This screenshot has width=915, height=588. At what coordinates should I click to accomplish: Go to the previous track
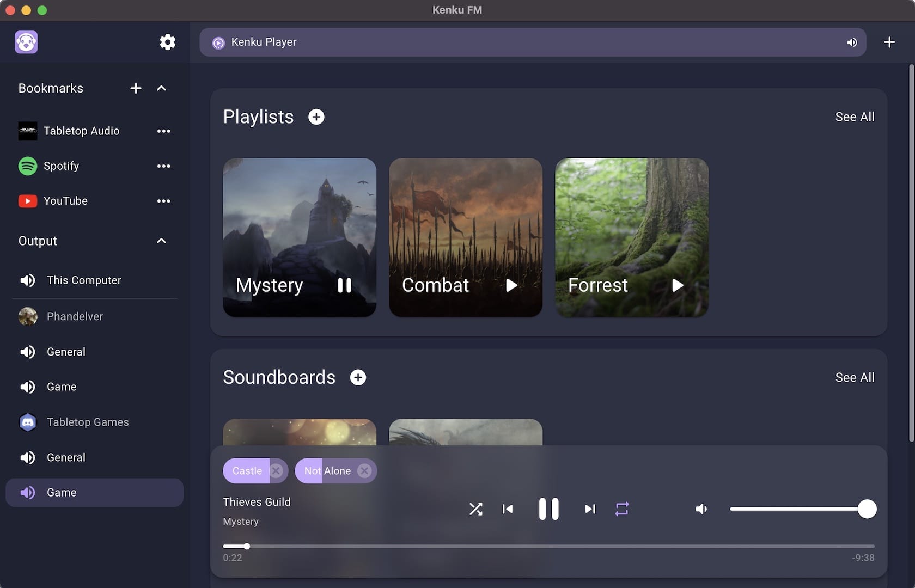click(x=507, y=509)
